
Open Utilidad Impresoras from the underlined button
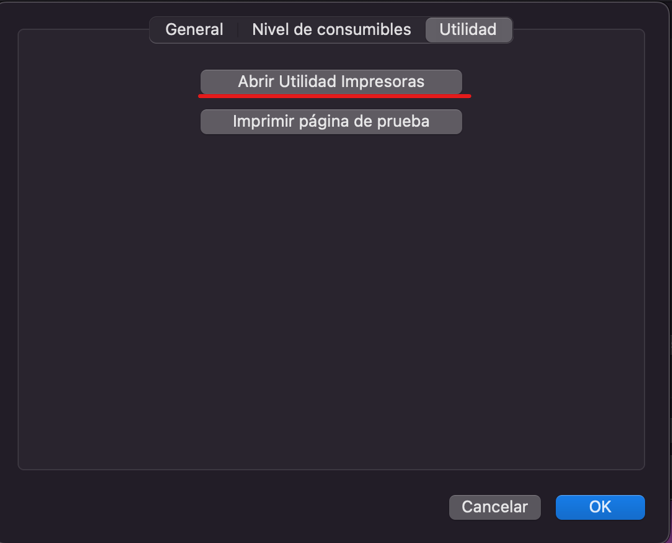pyautogui.click(x=331, y=81)
